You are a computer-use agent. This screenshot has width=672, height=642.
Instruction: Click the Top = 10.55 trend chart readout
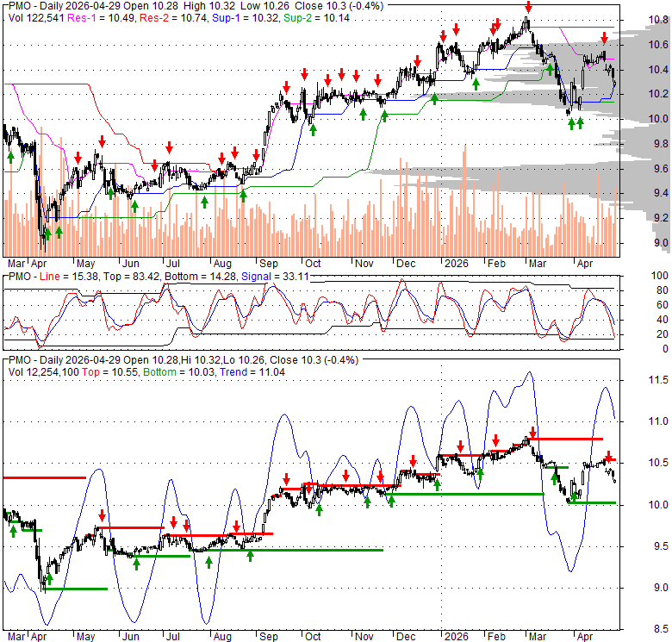(110, 372)
